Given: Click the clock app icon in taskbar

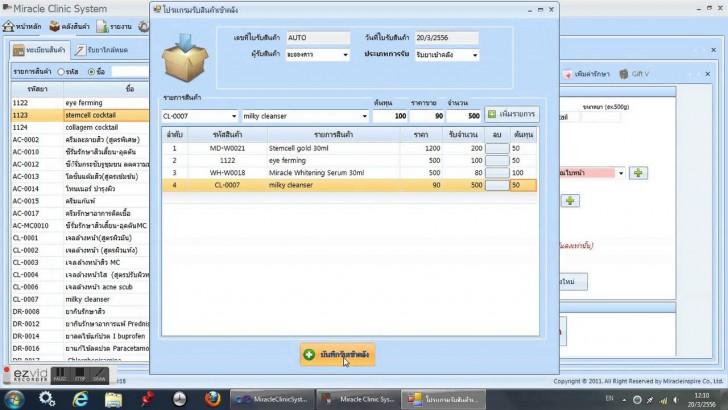Looking at the screenshot, I should pos(179,399).
